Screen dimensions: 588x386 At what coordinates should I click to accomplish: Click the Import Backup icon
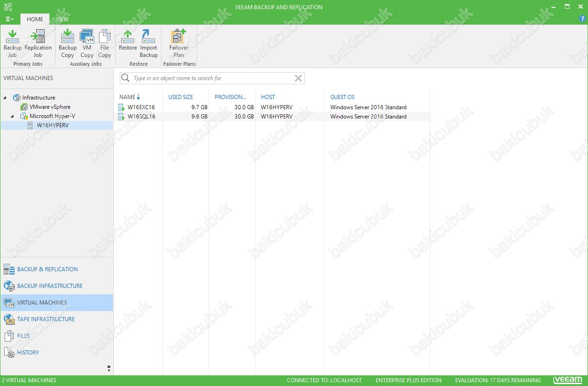[x=149, y=44]
